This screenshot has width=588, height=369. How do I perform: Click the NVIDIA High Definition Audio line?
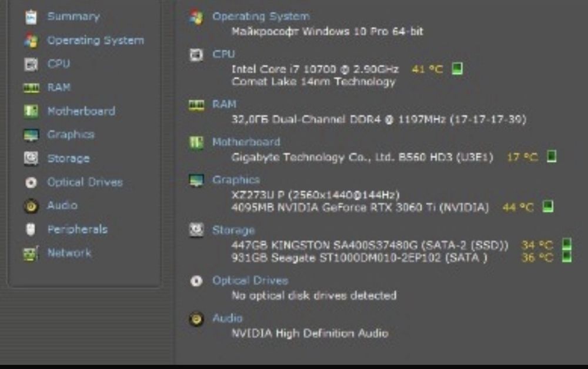pos(310,333)
